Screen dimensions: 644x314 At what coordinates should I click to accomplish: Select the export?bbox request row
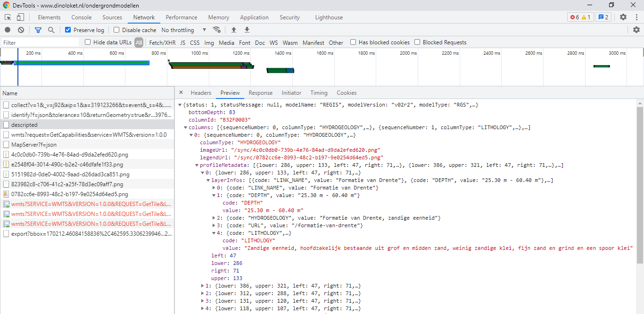(x=87, y=234)
